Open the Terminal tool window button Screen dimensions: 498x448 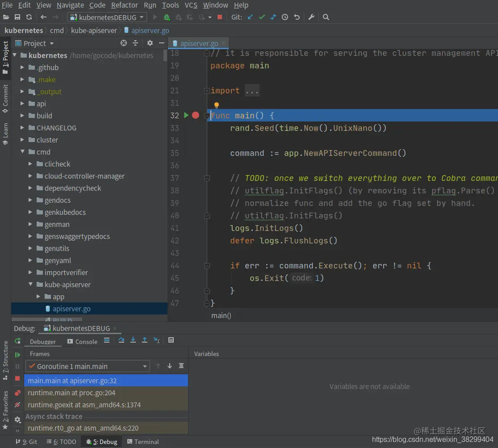click(x=143, y=442)
